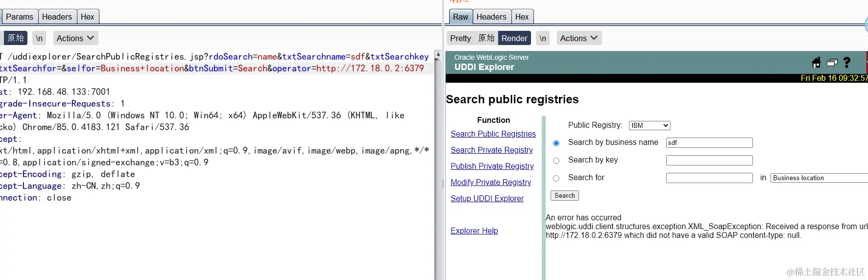Switch to response Headers tab
The height and width of the screenshot is (280, 868).
[491, 17]
